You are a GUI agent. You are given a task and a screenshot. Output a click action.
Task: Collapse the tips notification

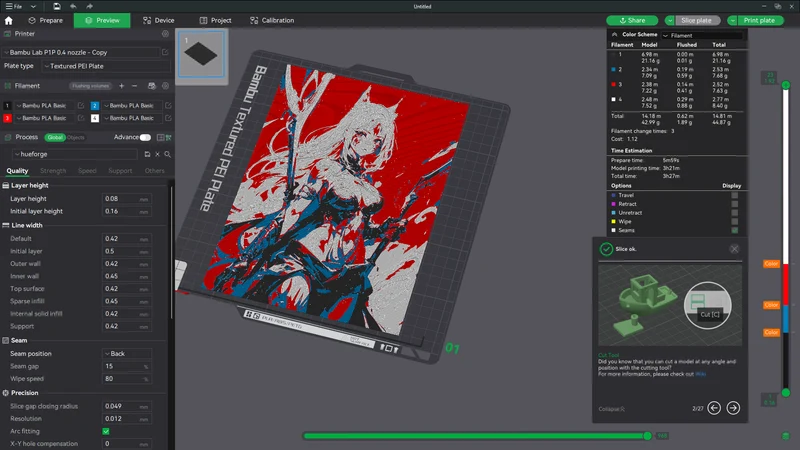[x=611, y=409]
